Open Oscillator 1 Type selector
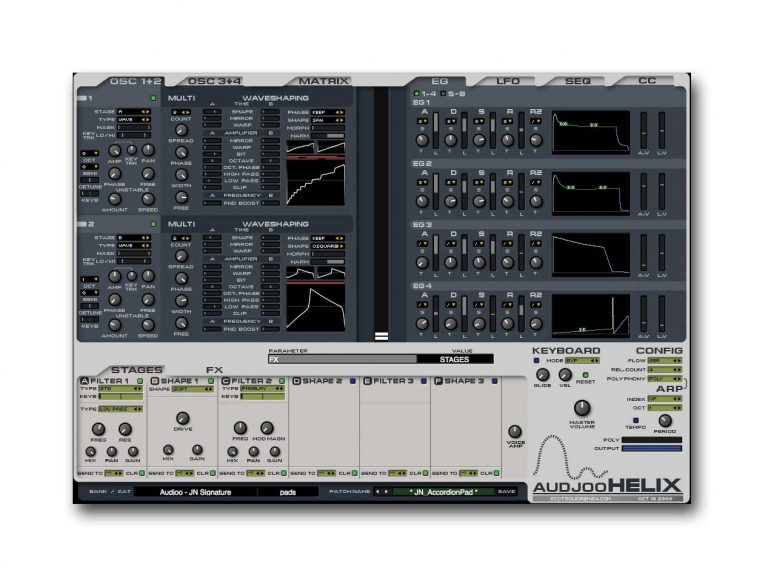 tap(134, 120)
